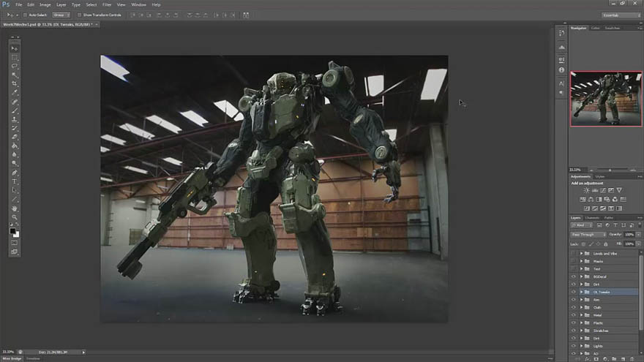Show the Masks group
Image resolution: width=644 pixels, height=362 pixels.
(573, 262)
